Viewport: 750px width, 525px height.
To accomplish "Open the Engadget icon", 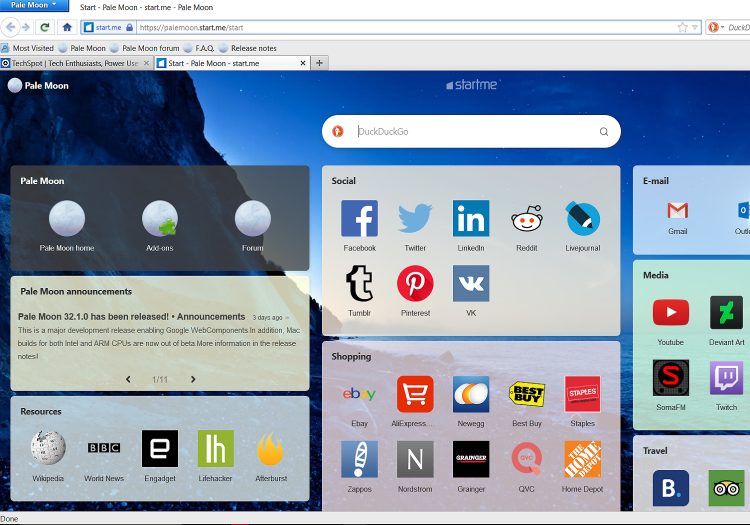I will pyautogui.click(x=160, y=448).
